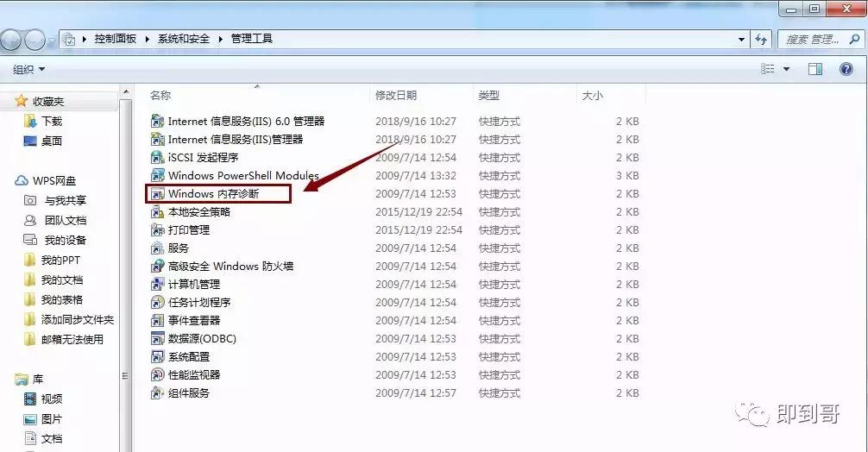The image size is (868, 452).
Task: Click the back navigation arrow
Action: pyautogui.click(x=11, y=40)
